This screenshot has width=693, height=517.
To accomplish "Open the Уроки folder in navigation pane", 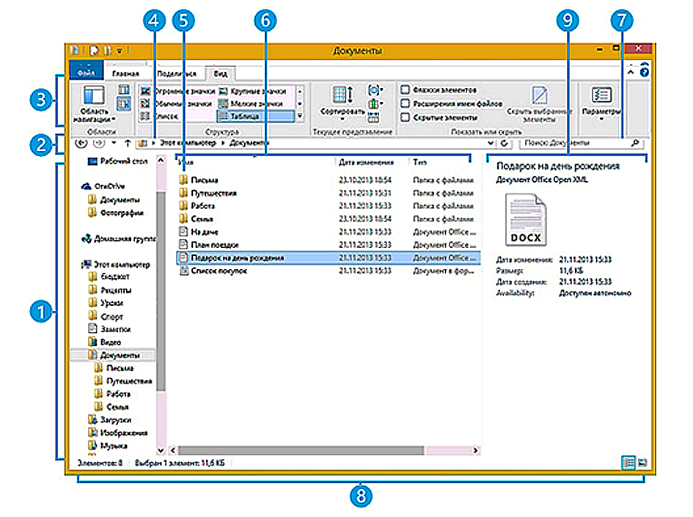I will (x=106, y=303).
